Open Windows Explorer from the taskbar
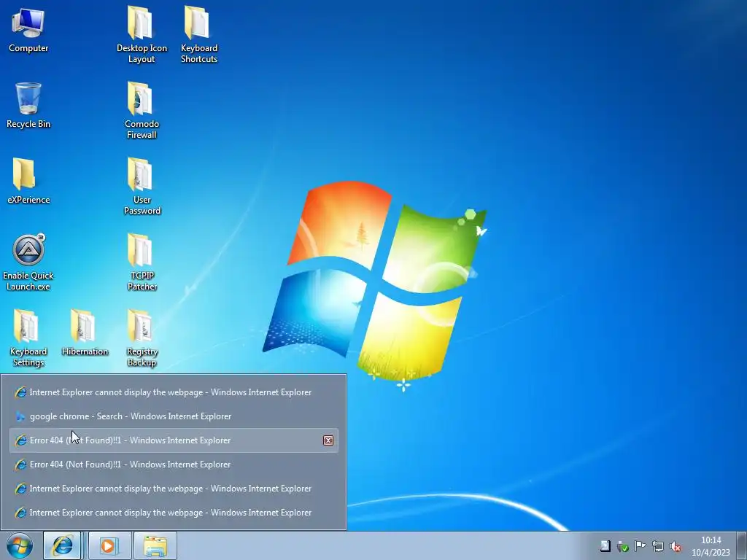The width and height of the screenshot is (747, 560). click(155, 545)
